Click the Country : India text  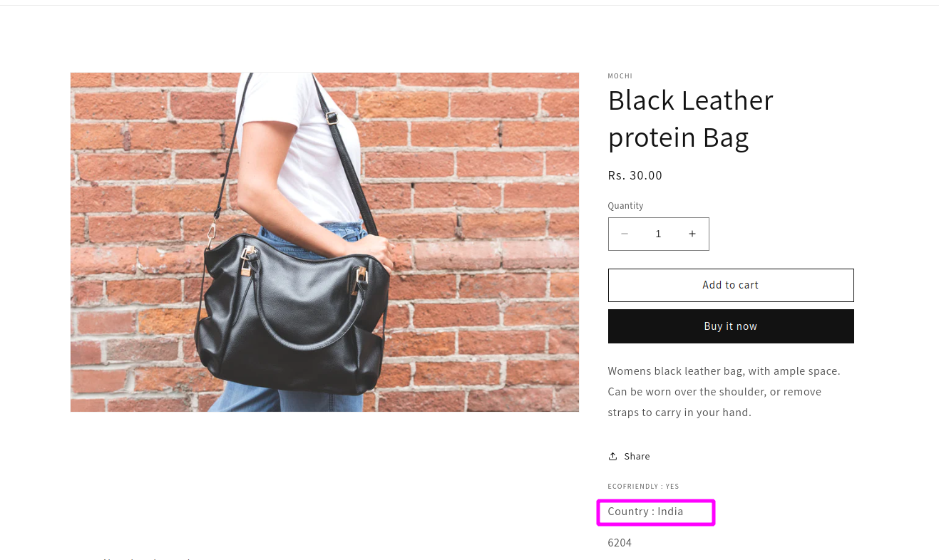pyautogui.click(x=645, y=512)
